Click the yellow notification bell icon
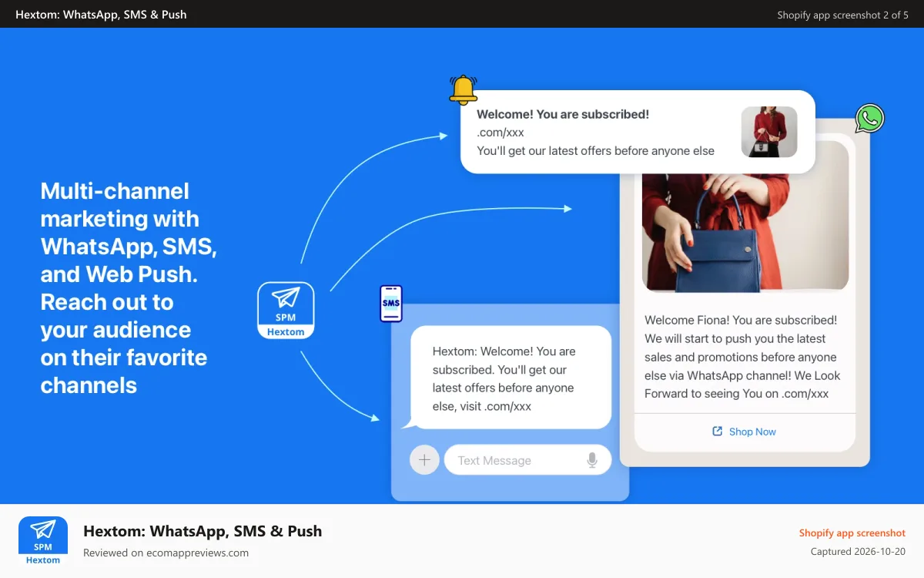Viewport: 924px width, 578px height. (464, 89)
